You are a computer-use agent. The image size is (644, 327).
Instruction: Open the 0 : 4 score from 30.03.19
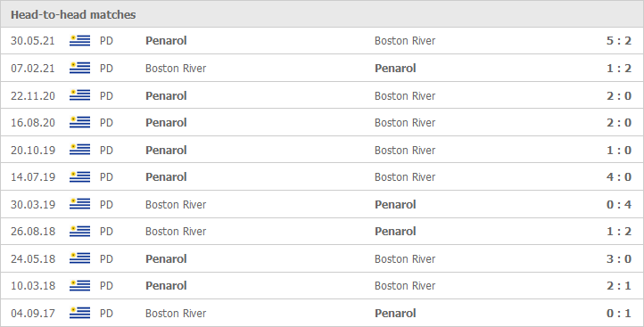(618, 204)
